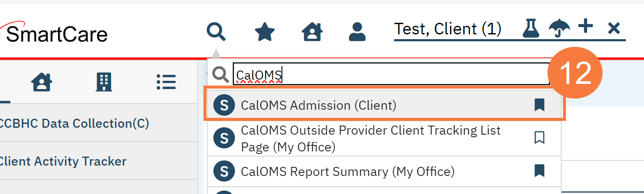Screen dimensions: 644x194
Task: Select CalOMS Admission (Client) search result
Action: [318, 105]
